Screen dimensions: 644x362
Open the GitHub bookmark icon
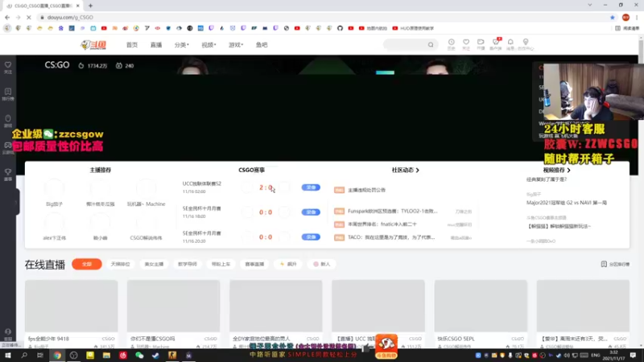tap(340, 28)
